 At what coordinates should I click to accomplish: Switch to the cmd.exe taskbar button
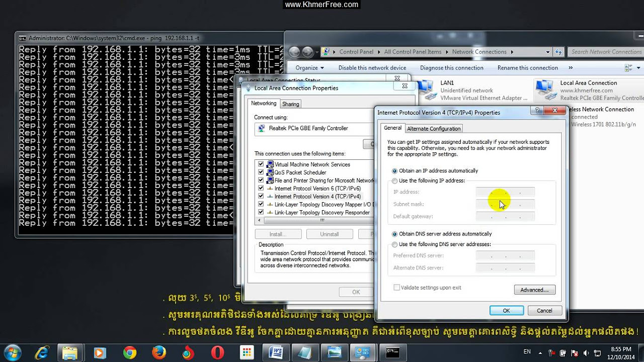pyautogui.click(x=392, y=353)
